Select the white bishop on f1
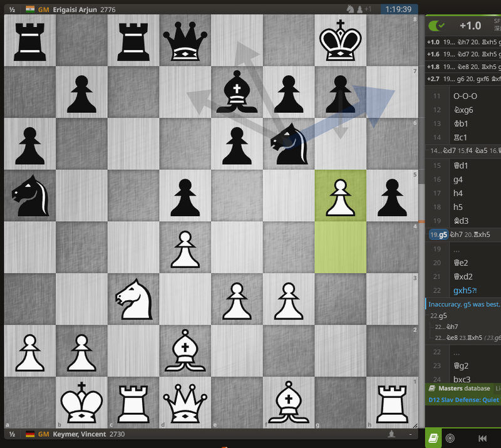Screen dimensions: 501x448 [x=289, y=403]
